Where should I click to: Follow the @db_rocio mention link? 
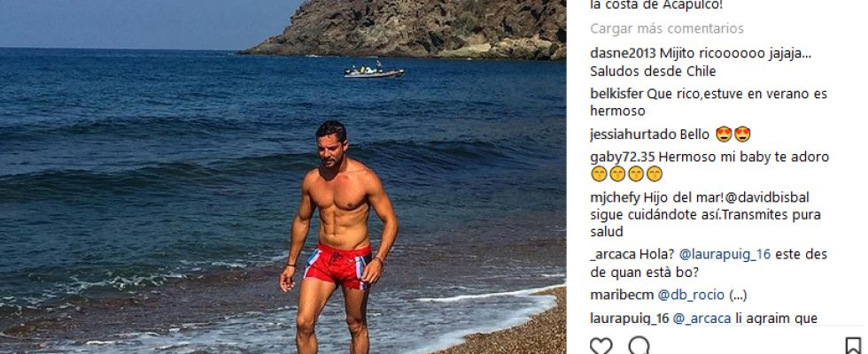(691, 295)
